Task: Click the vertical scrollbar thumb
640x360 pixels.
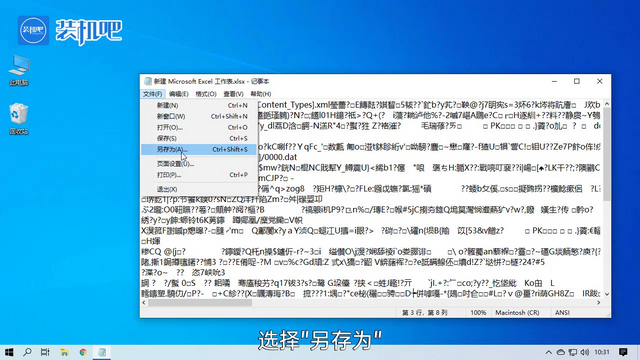Action: click(x=607, y=154)
